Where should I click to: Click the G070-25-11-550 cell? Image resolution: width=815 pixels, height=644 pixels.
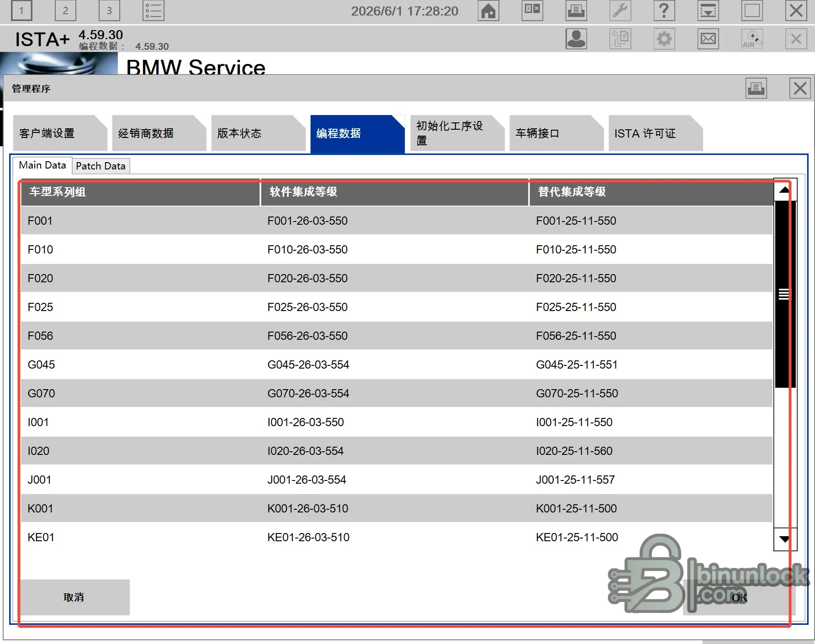(x=577, y=393)
